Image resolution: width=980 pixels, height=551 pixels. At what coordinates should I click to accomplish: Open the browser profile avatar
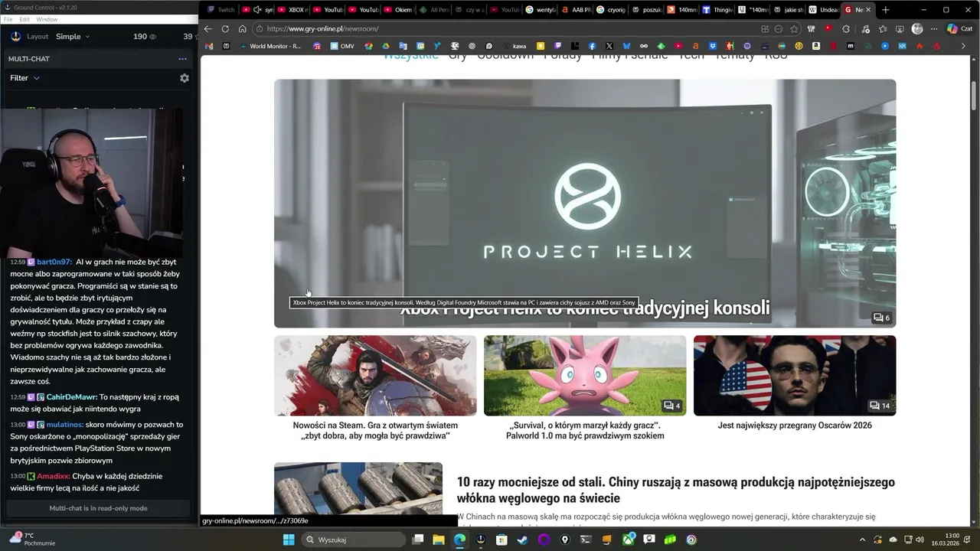(917, 29)
